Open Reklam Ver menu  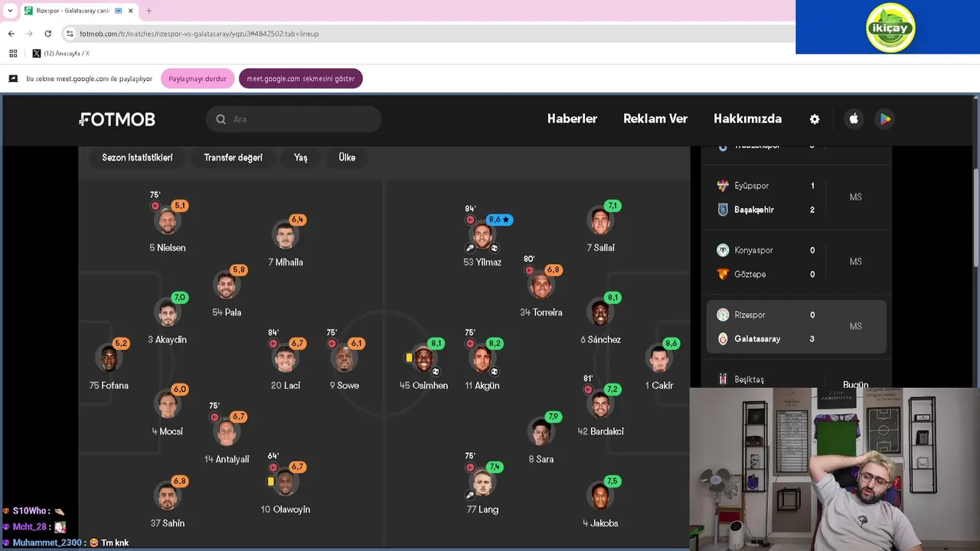[x=655, y=119]
